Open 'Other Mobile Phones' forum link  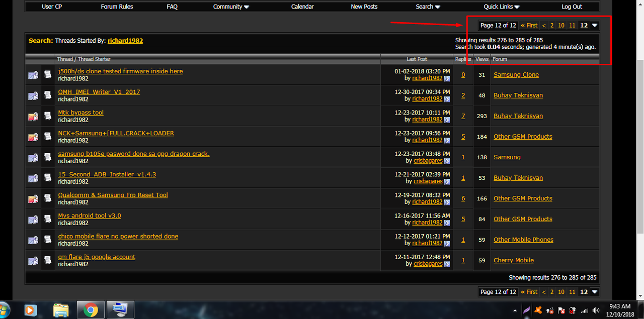[523, 240]
